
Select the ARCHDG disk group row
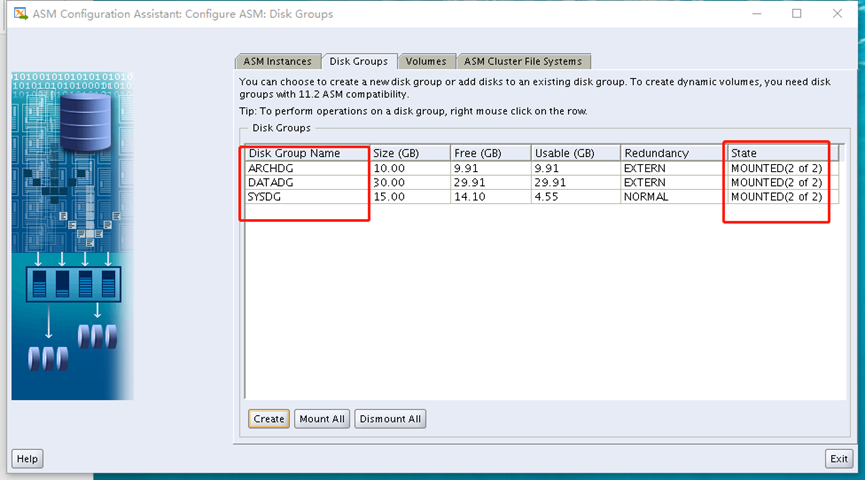coord(542,168)
